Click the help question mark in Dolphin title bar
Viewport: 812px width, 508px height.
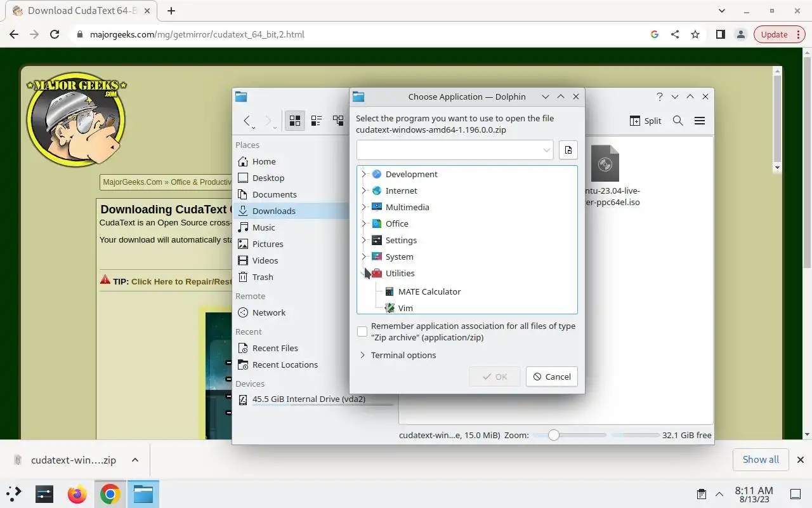click(x=660, y=97)
